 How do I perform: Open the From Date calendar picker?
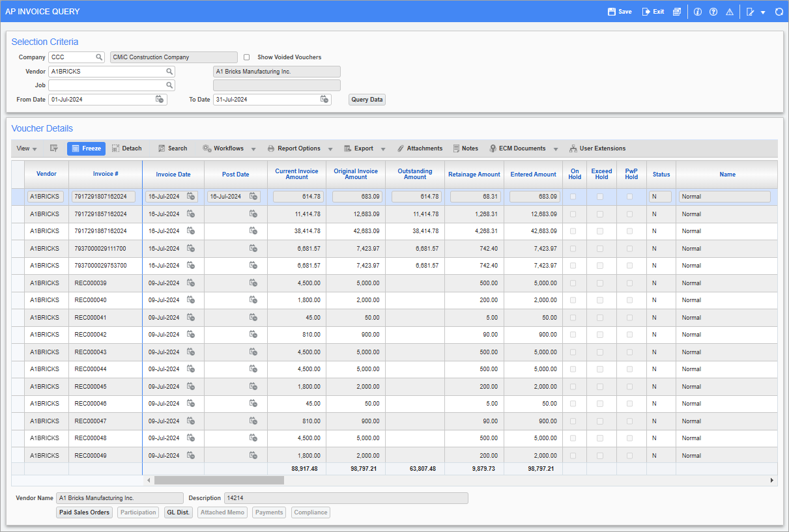pyautogui.click(x=160, y=99)
